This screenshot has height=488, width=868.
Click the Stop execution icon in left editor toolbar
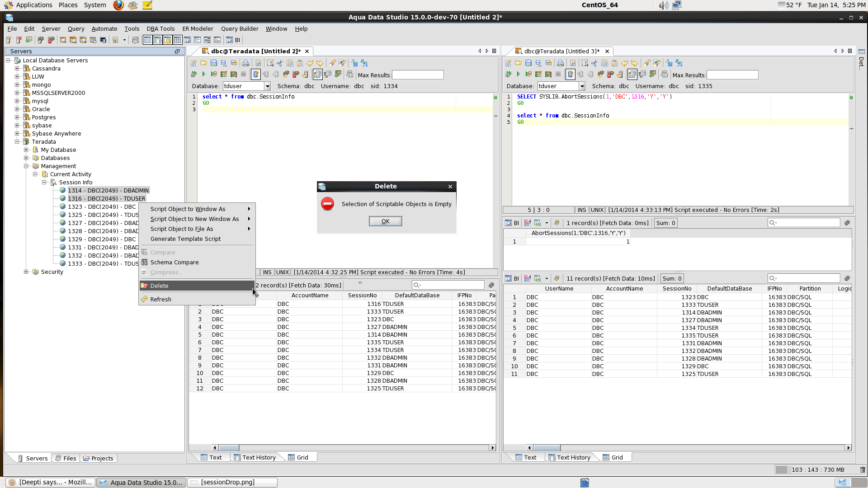(243, 74)
